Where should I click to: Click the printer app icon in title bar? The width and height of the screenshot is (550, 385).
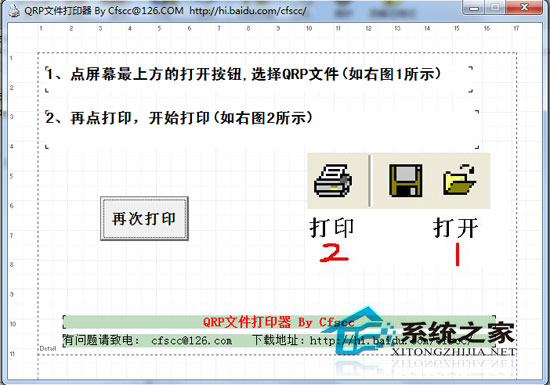[14, 11]
